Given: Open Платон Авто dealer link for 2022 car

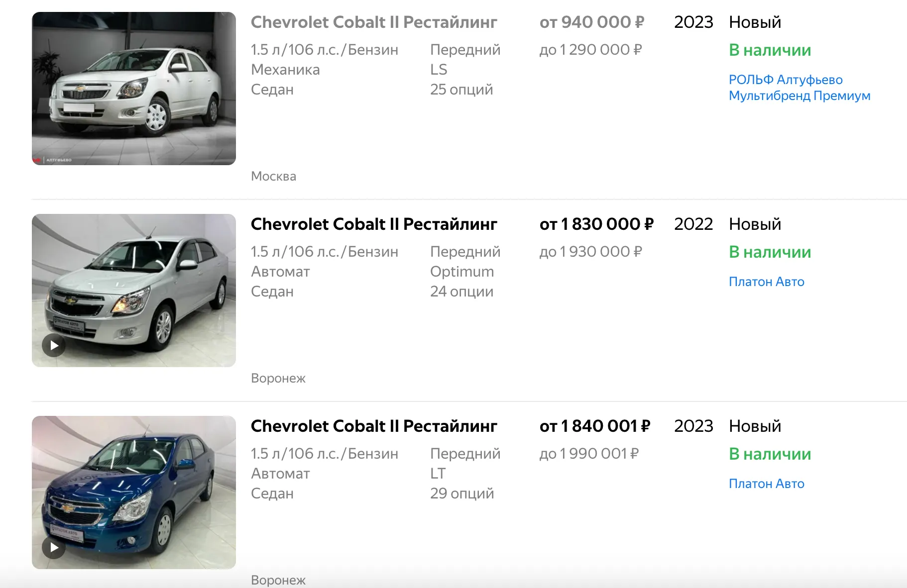Looking at the screenshot, I should pyautogui.click(x=766, y=282).
